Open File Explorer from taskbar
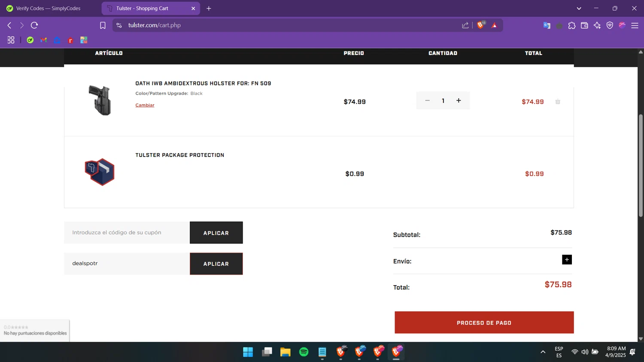This screenshot has height=362, width=644. click(285, 352)
